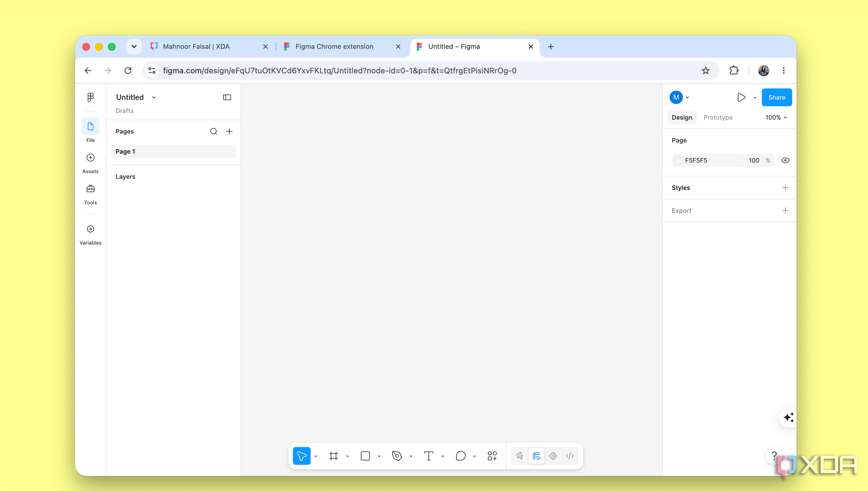Search pages with the magnifier icon
The width and height of the screenshot is (868, 491).
point(214,131)
